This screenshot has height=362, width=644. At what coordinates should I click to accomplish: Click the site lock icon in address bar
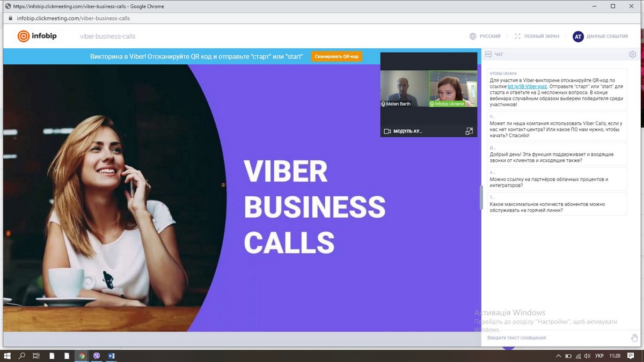10,18
